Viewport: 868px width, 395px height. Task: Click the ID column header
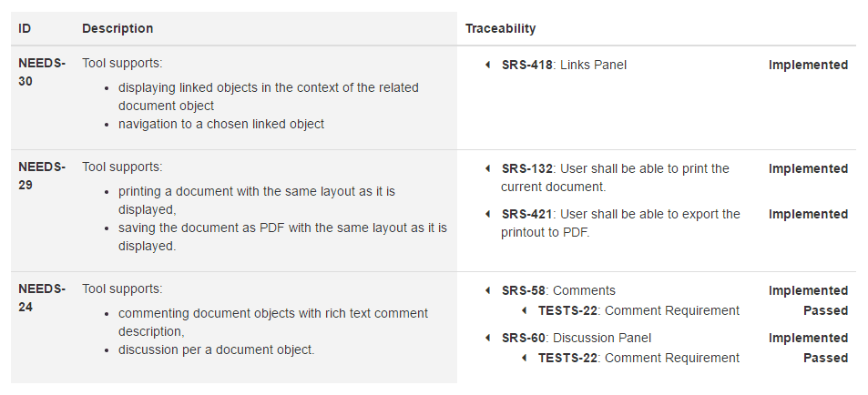[x=26, y=29]
